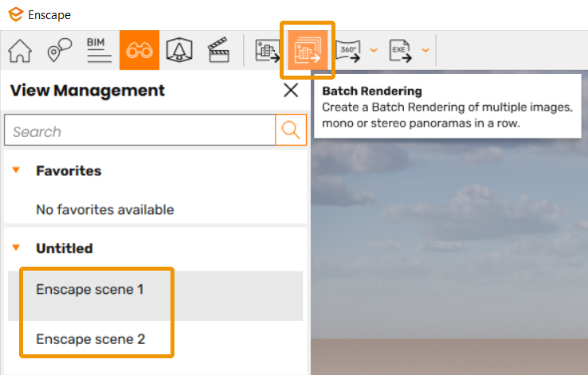The image size is (588, 375).
Task: Open dropdown arrow beside EXE export
Action: coord(425,51)
